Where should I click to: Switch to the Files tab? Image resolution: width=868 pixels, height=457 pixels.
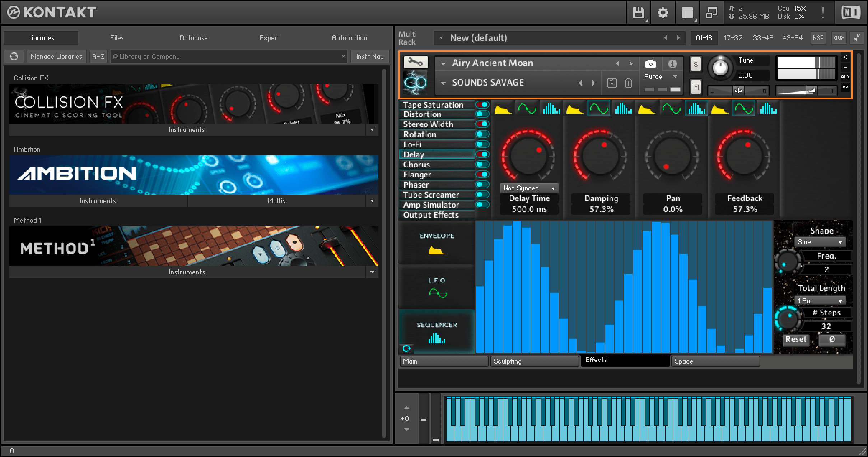coord(117,38)
